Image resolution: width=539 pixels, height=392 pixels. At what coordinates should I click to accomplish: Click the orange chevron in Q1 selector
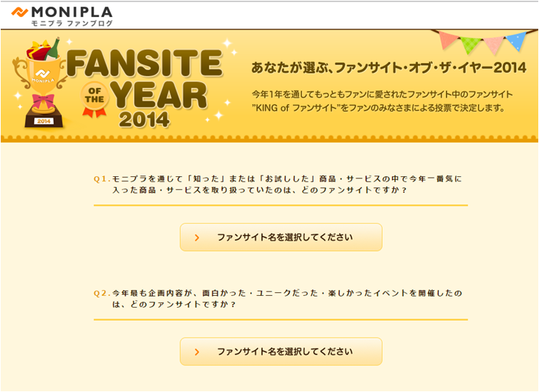[x=197, y=237]
